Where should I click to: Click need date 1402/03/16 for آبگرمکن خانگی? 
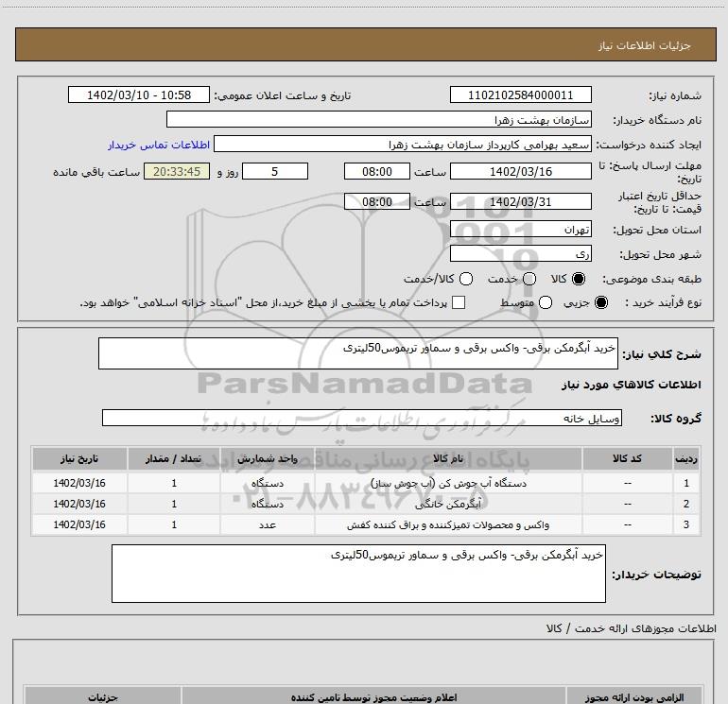79,504
